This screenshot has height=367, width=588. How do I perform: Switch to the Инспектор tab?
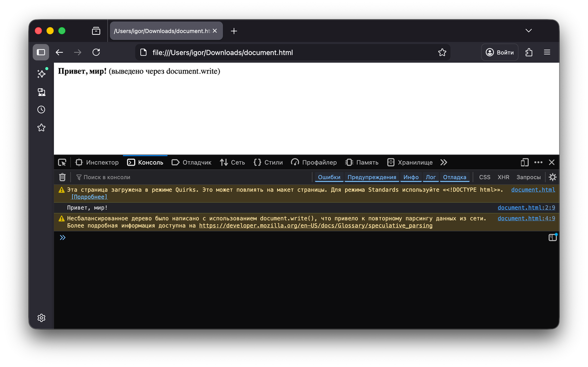click(97, 162)
